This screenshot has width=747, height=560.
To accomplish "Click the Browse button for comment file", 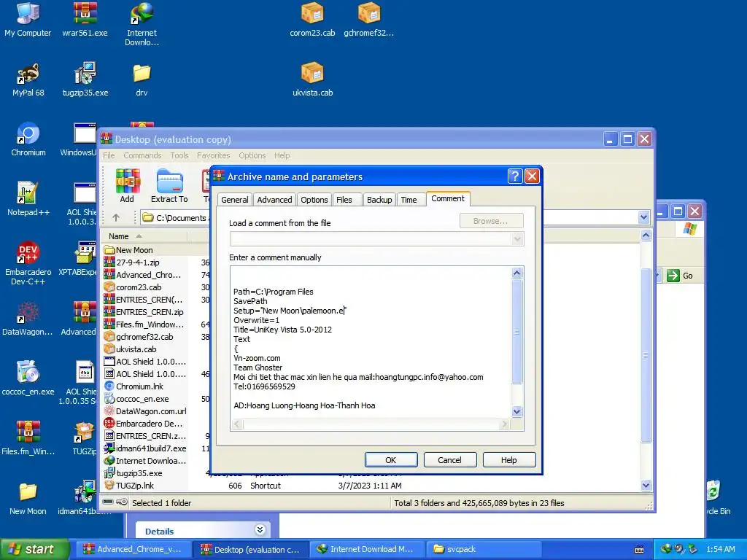I will 491,221.
